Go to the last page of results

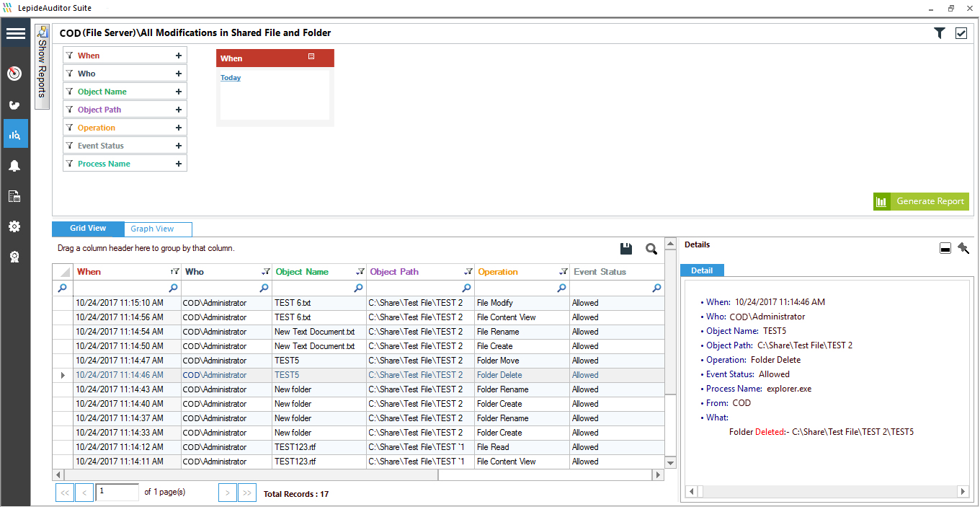(x=247, y=493)
